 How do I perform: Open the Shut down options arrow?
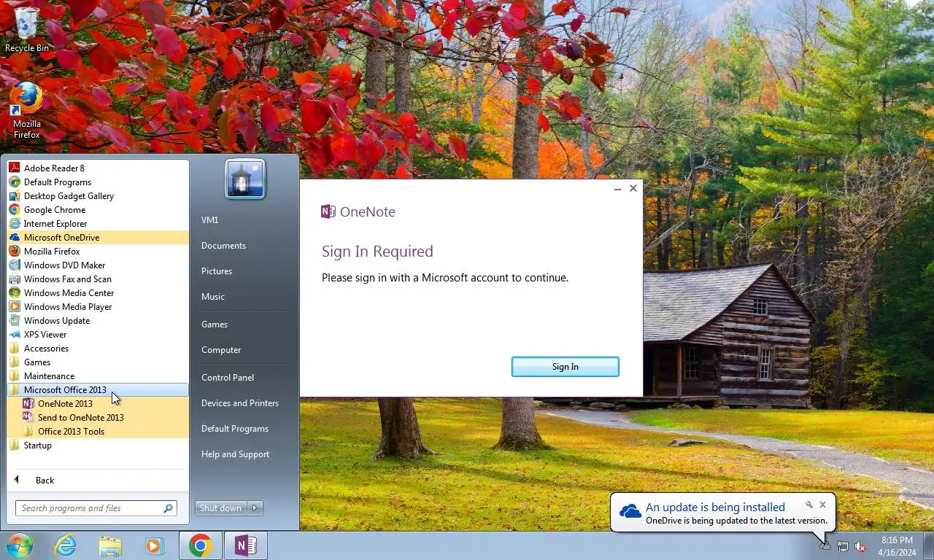(255, 508)
